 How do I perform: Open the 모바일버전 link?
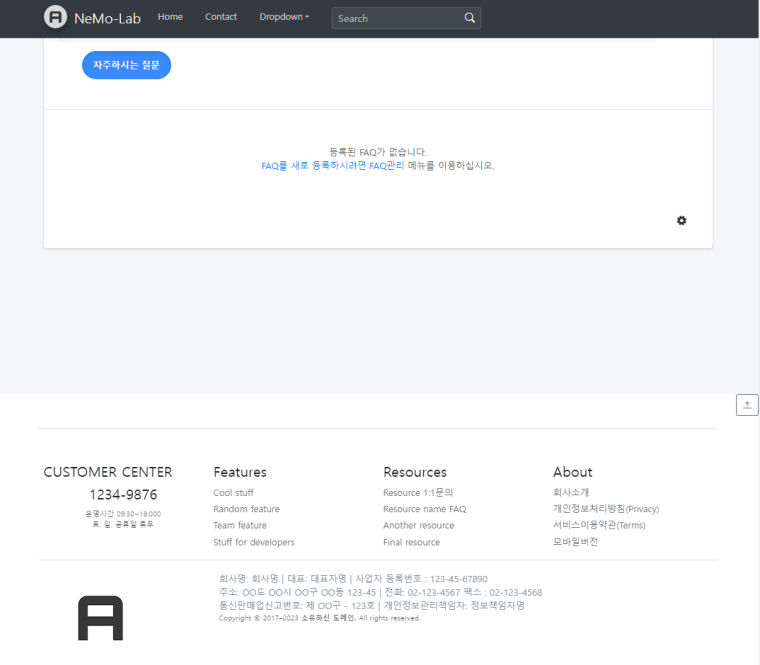(575, 542)
